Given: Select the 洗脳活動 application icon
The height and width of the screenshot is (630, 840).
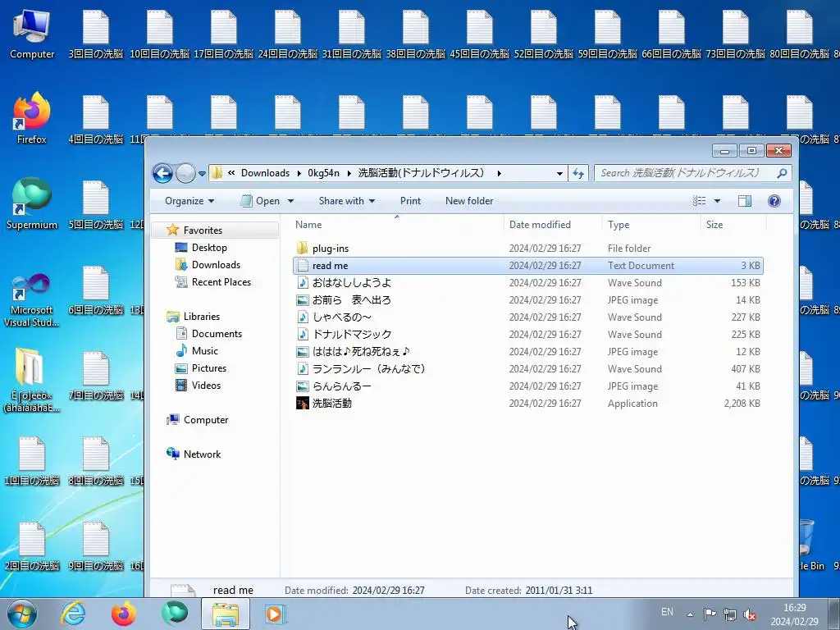Looking at the screenshot, I should pyautogui.click(x=303, y=404).
